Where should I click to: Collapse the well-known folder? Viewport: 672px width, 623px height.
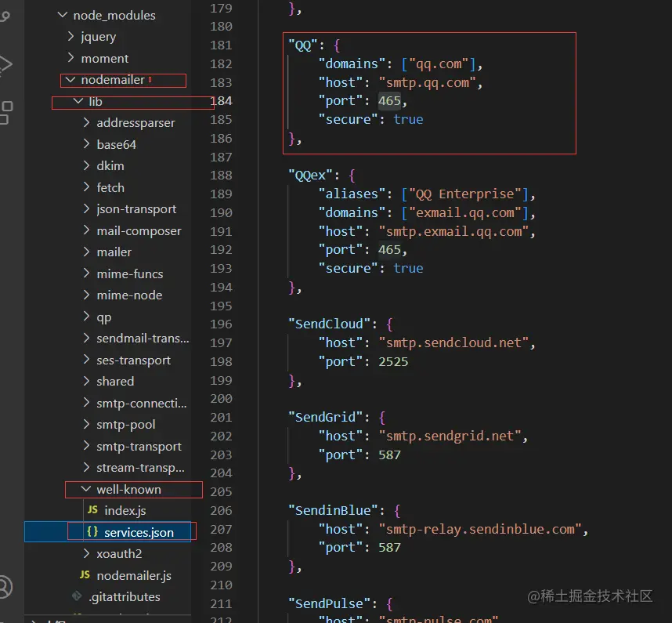86,489
